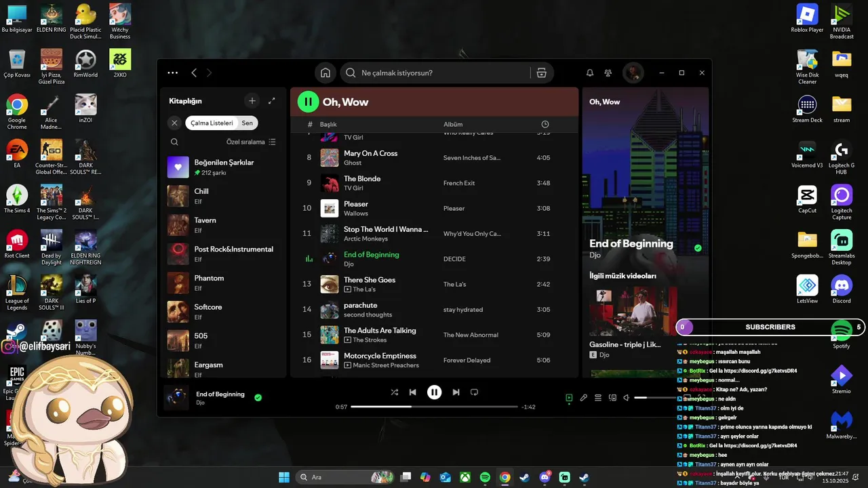Skip to the next track
This screenshot has width=868, height=488.
(456, 392)
